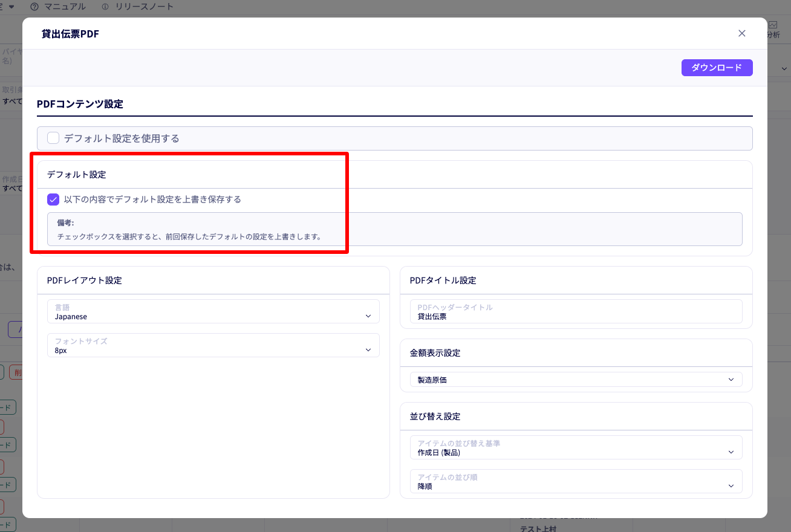Click the chevron on 作成日 (製品) dropdown
The image size is (791, 532).
coord(731,452)
